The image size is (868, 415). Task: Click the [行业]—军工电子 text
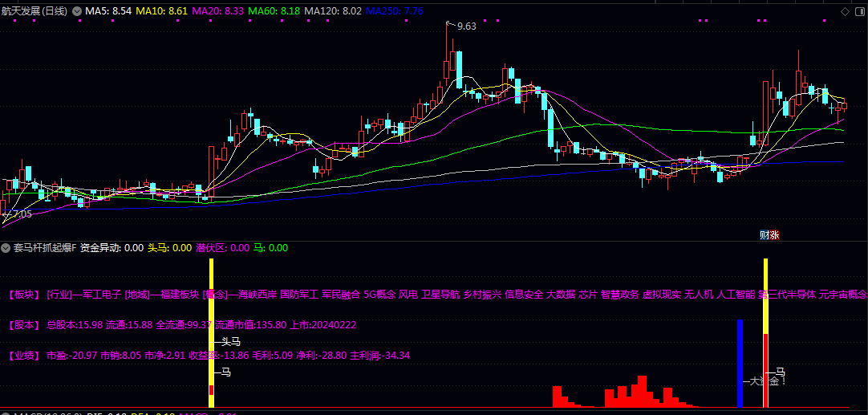tap(83, 295)
